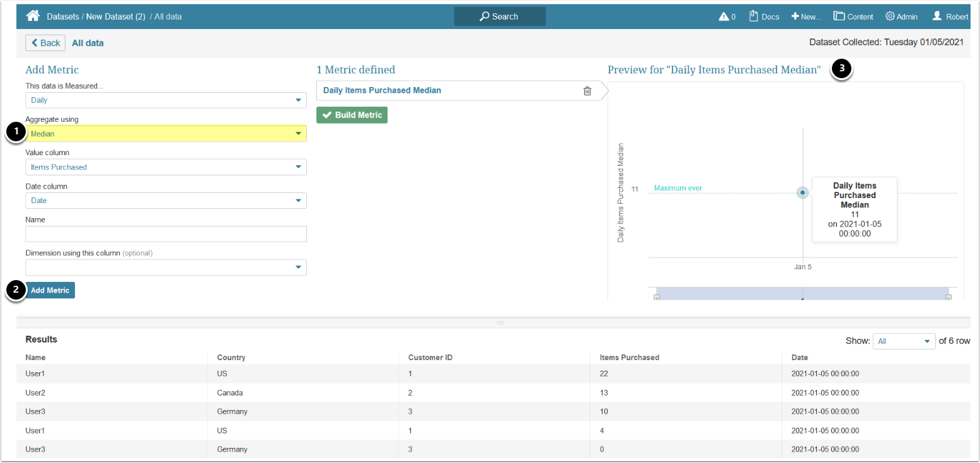Click the blue Add Metric button
This screenshot has width=980, height=463.
click(x=50, y=290)
